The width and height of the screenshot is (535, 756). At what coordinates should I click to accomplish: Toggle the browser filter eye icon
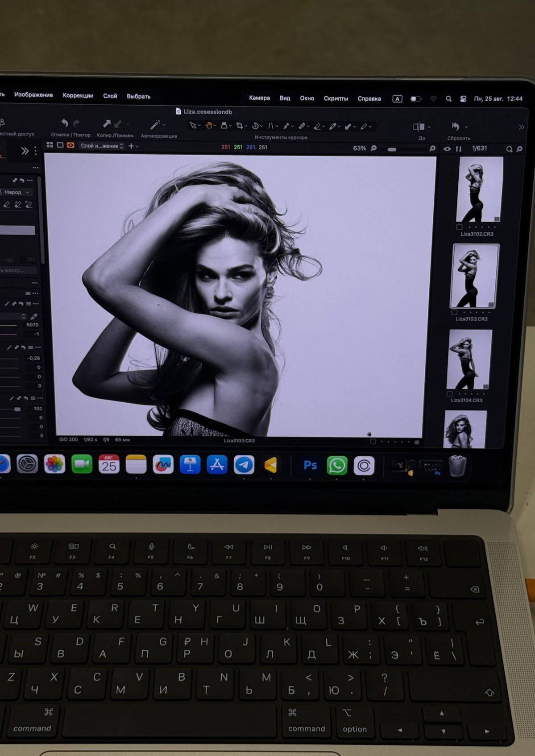click(x=447, y=149)
